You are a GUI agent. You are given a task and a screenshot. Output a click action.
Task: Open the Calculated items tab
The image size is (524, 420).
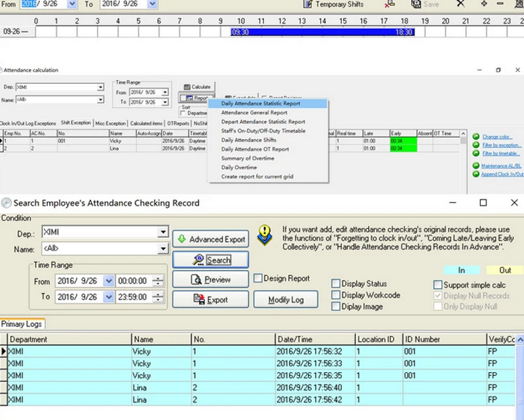[x=146, y=123]
